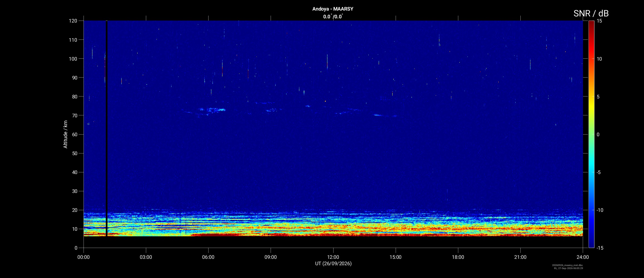Click the dark blue bottom of the SNR colorbar
Screen dimensions: 644x278
tap(591, 245)
